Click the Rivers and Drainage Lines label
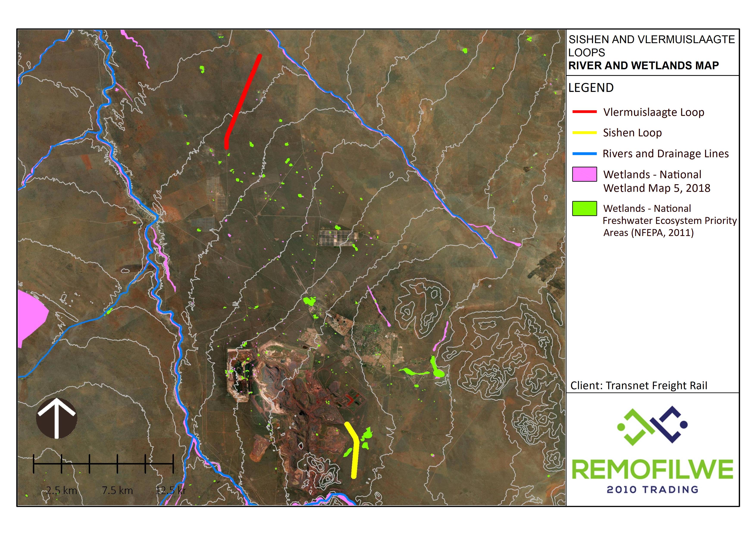Screen dimensions: 756x535 click(665, 154)
